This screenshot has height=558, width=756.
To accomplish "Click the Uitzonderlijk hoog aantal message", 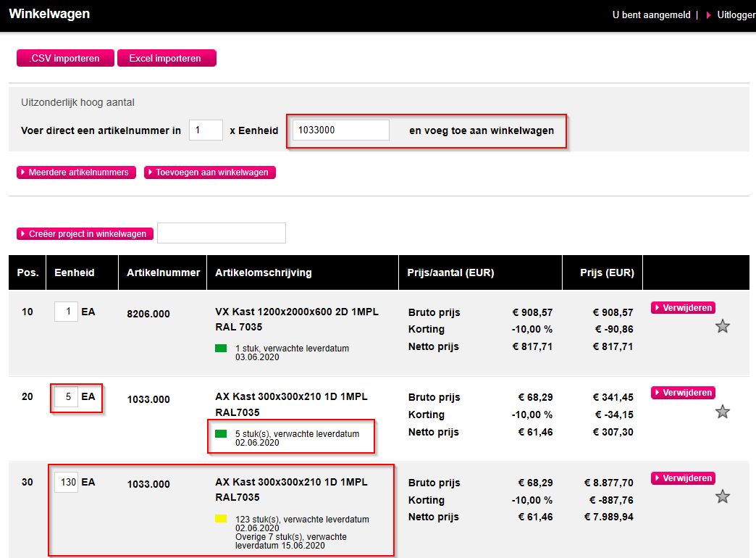I will click(77, 102).
